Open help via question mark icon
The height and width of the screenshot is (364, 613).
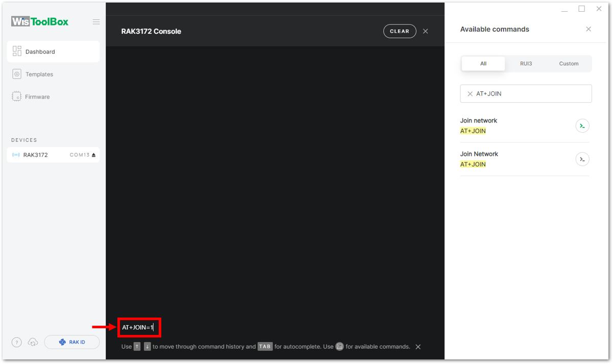(17, 342)
